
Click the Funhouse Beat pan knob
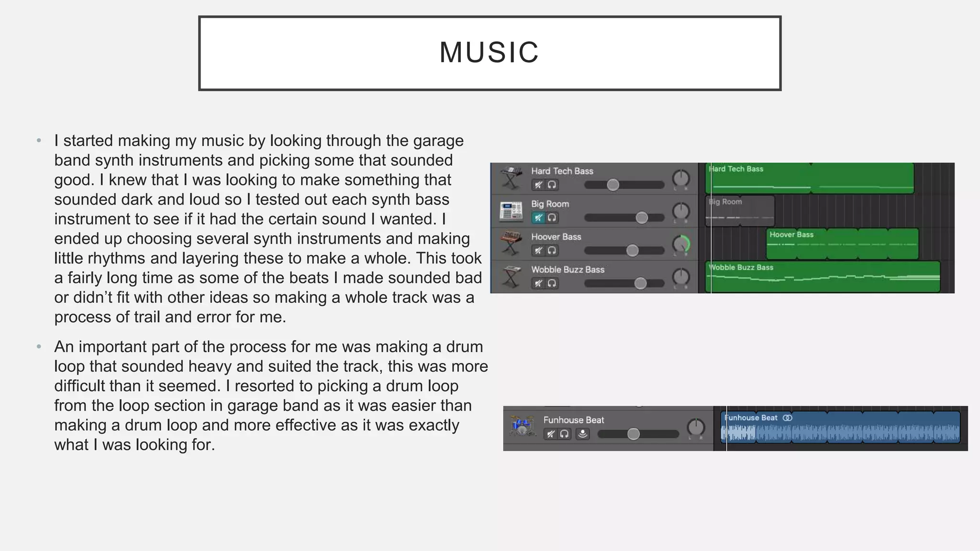click(x=696, y=427)
